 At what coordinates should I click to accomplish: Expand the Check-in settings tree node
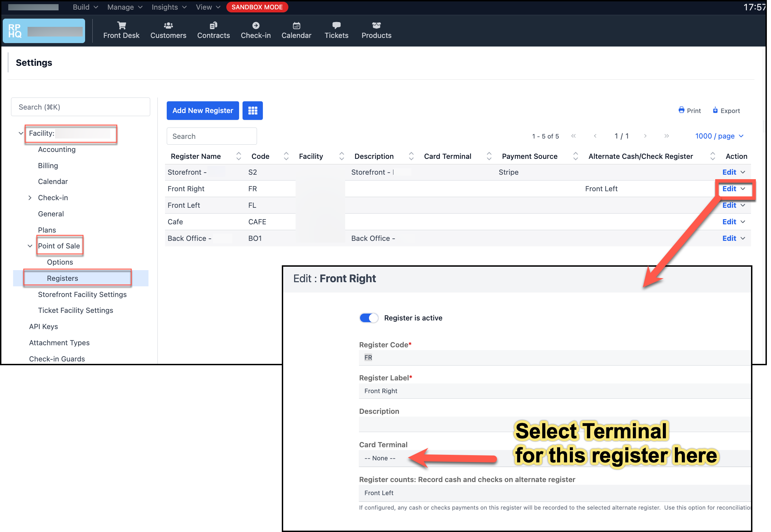click(x=30, y=198)
